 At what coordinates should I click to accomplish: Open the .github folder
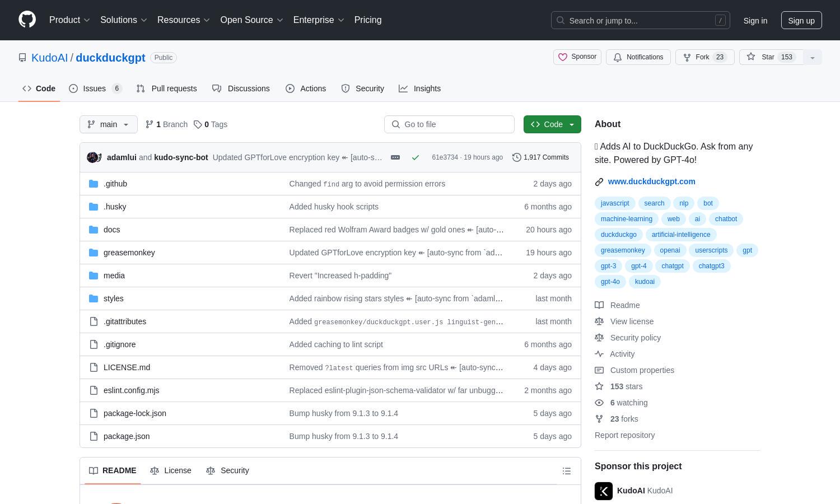tap(115, 184)
